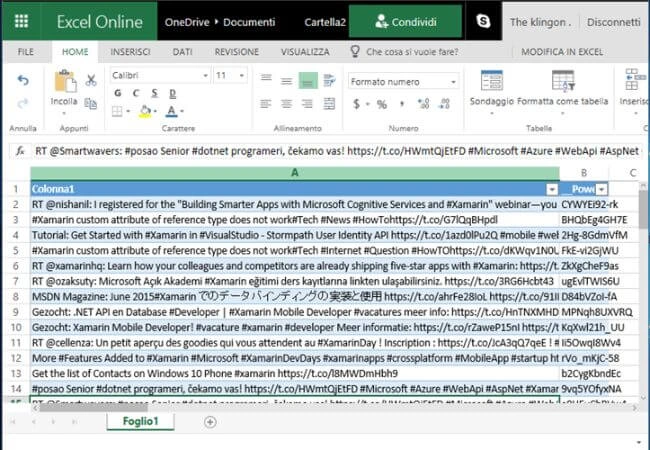Center text horizontally icon
The width and height of the screenshot is (650, 450).
coord(286,104)
